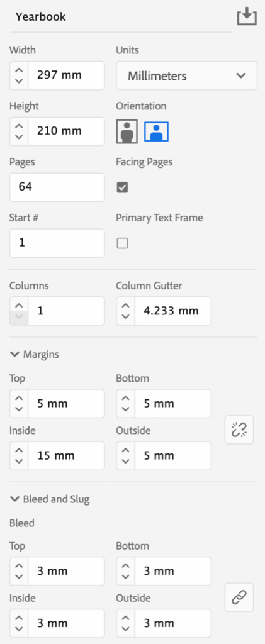Increase the Width value using up arrow
265x644 pixels.
tap(19, 70)
